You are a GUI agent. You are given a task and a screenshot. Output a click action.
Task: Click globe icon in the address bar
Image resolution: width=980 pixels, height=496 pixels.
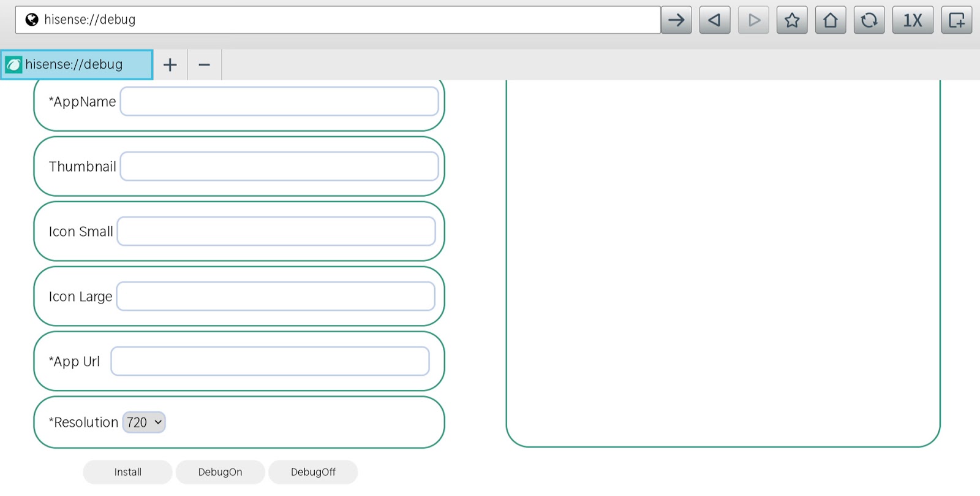(x=32, y=20)
